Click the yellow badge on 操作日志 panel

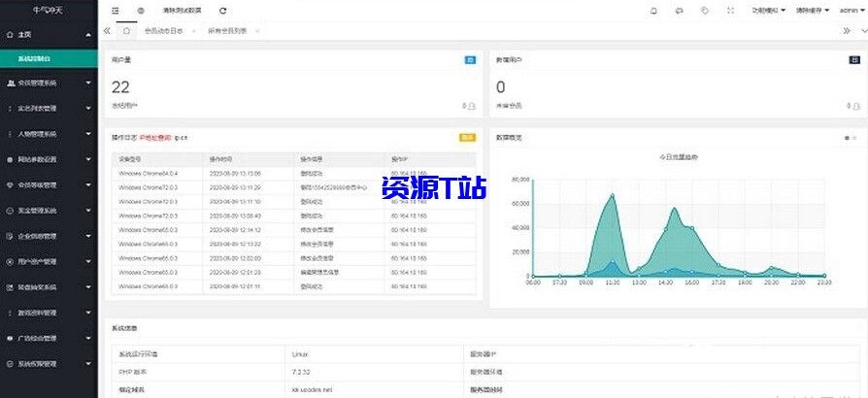[467, 137]
